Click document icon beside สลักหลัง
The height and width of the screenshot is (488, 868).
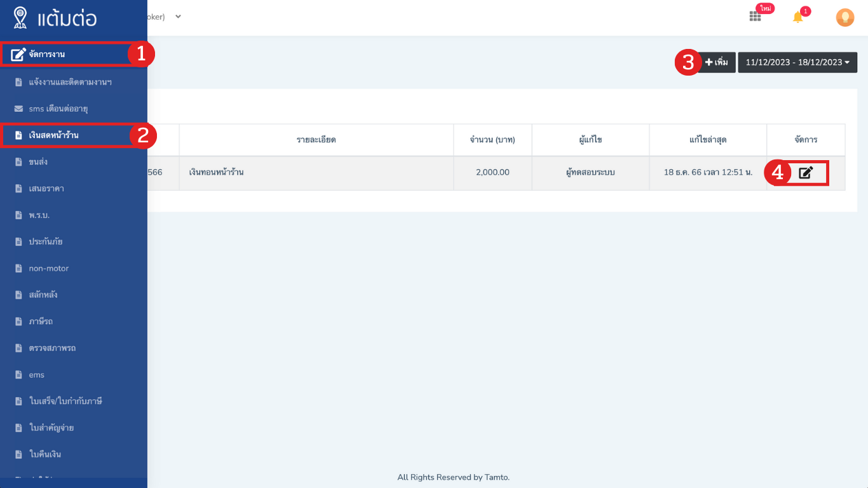[x=18, y=295]
